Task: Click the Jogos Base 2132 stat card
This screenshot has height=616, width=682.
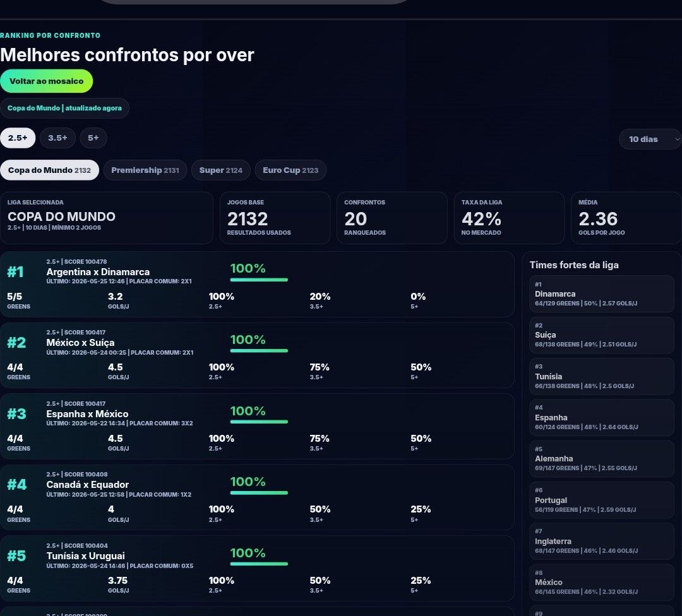Action: [x=275, y=218]
